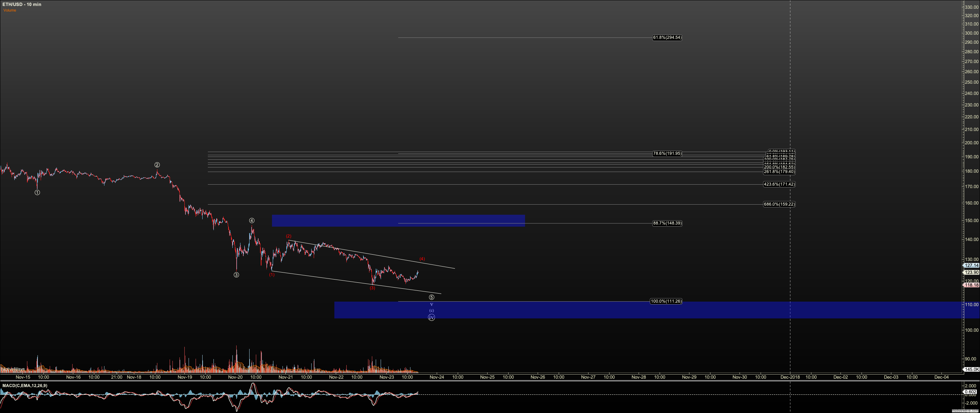Click the Dec-04 date axis label

tap(941, 377)
